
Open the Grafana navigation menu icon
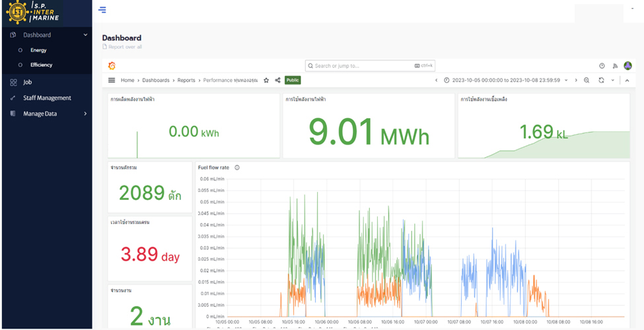tap(112, 81)
